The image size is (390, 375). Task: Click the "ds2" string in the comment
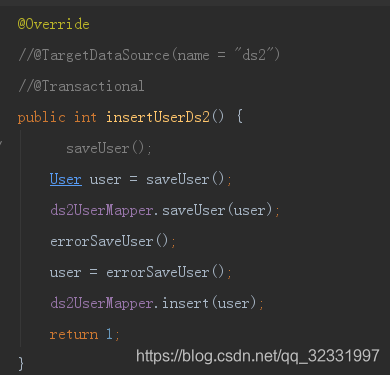point(253,54)
